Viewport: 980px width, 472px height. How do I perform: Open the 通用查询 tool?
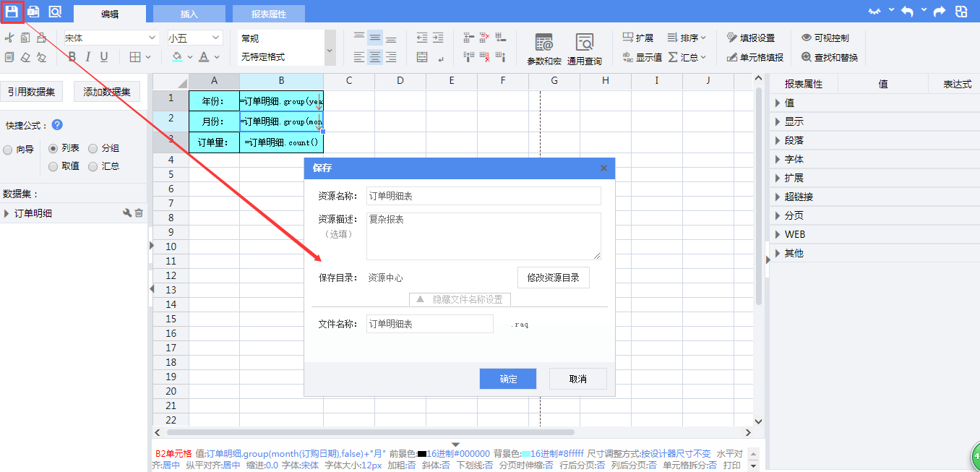(584, 48)
